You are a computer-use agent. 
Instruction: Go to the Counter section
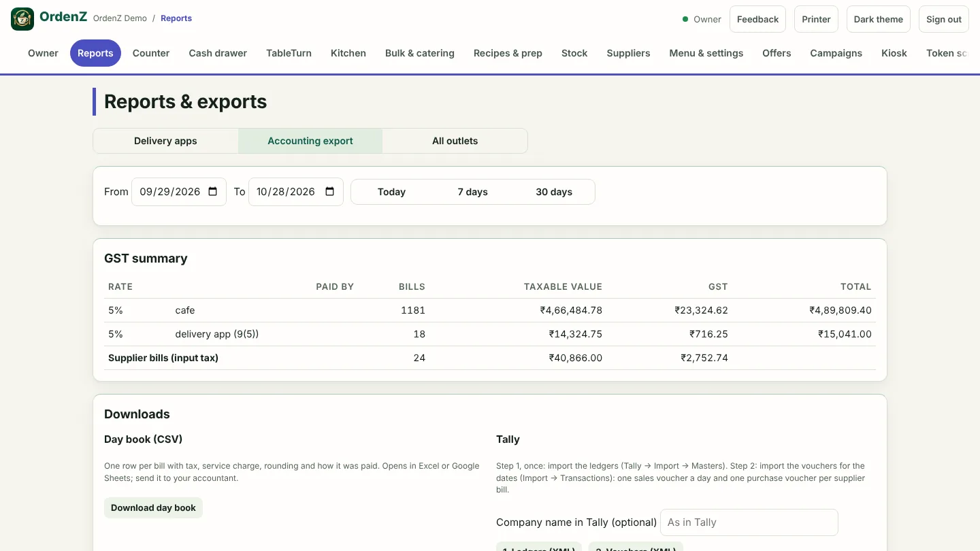pos(151,53)
